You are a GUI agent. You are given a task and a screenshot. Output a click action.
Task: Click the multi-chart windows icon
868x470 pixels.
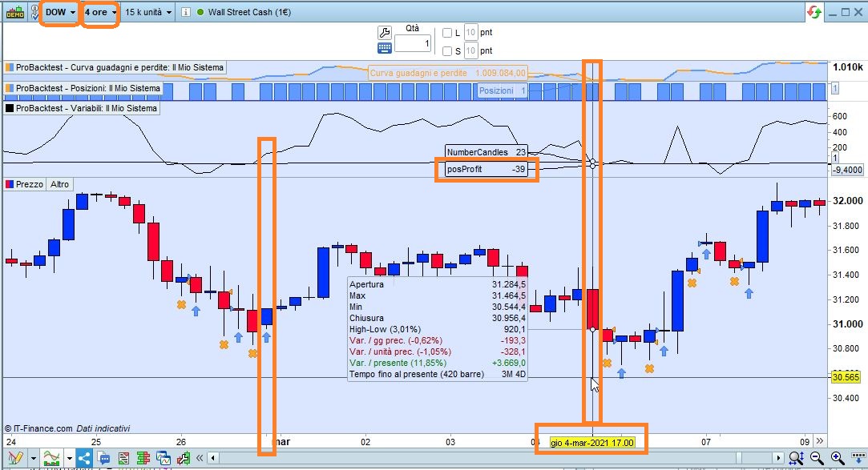164,458
